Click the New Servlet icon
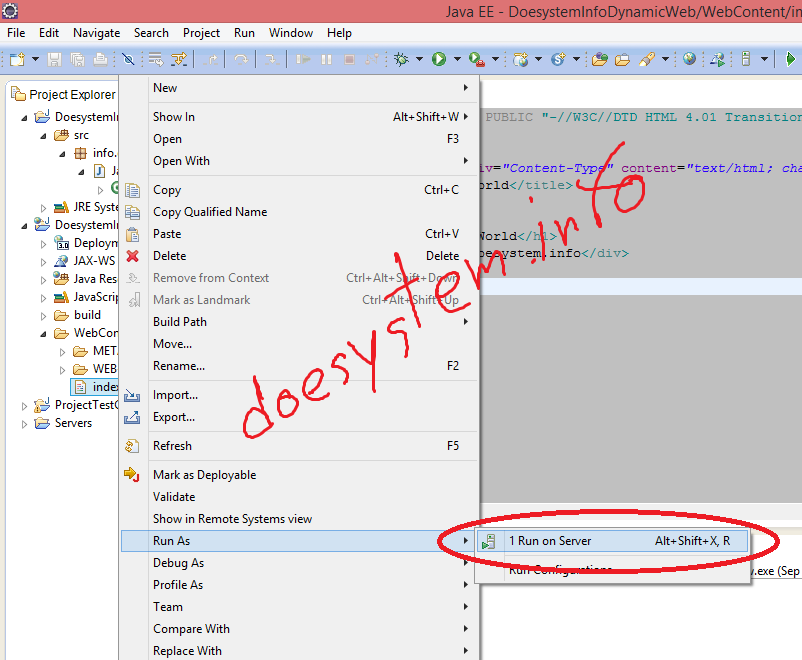Screen dimensions: 802x660 tap(559, 59)
